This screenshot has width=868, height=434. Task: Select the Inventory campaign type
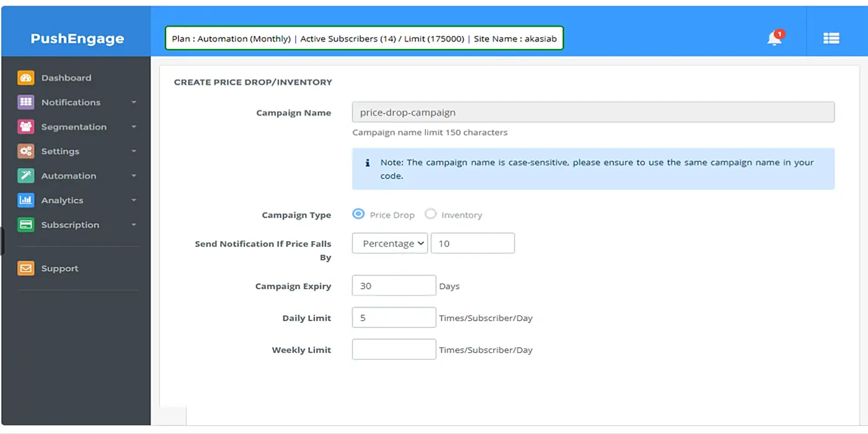(430, 214)
